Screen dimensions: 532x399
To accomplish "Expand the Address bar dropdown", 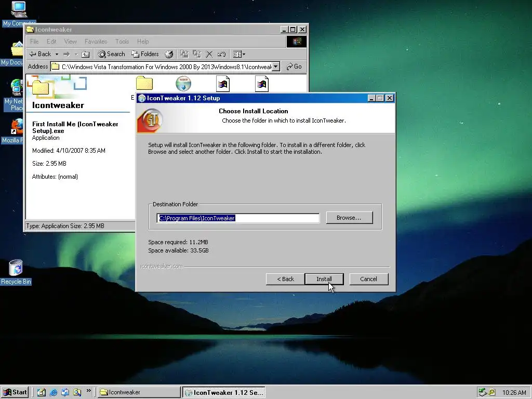I will coord(276,66).
